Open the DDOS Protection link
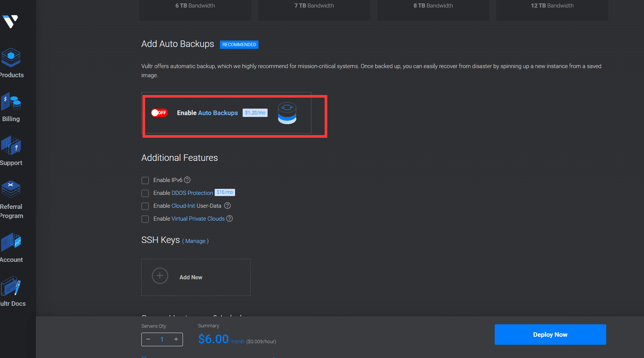Viewport: 644px width, 358px height. click(192, 193)
